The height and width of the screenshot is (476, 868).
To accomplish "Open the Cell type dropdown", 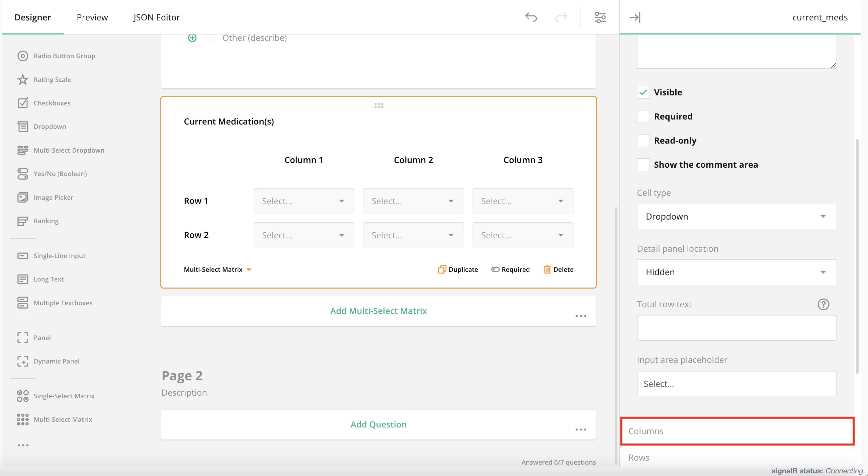I will 736,217.
